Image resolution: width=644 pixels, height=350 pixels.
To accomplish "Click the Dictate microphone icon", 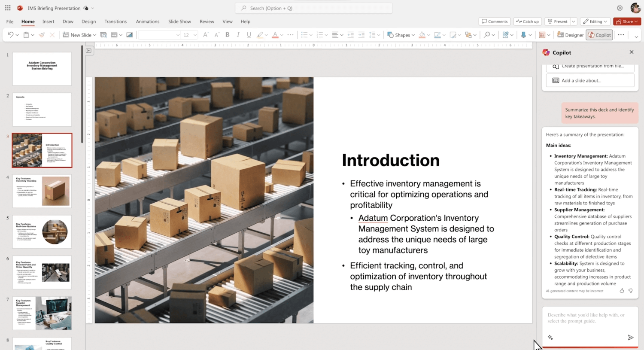I will pos(523,35).
